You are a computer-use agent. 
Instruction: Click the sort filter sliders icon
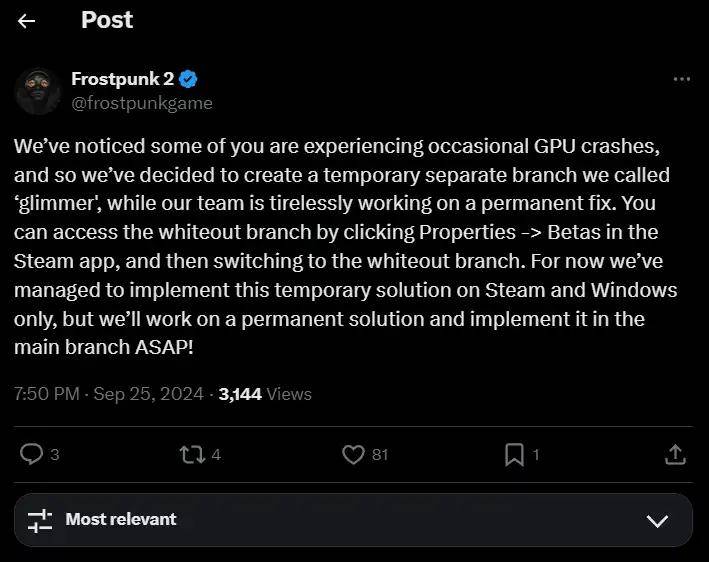tap(40, 520)
